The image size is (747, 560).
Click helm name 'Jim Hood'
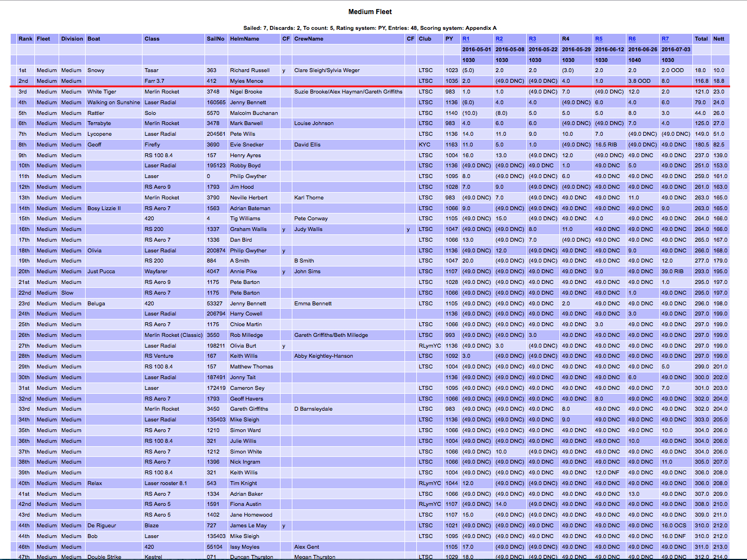click(242, 187)
